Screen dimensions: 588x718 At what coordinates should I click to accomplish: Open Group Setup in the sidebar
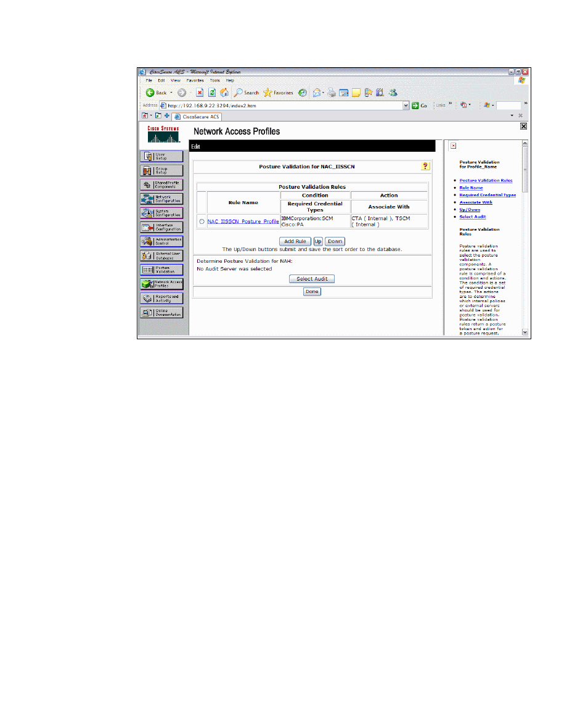click(161, 170)
